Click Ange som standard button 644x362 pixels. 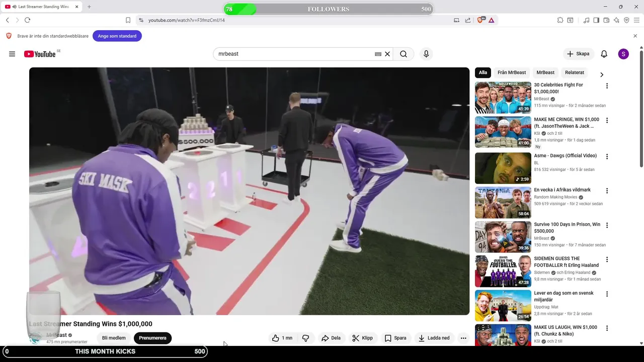(117, 36)
